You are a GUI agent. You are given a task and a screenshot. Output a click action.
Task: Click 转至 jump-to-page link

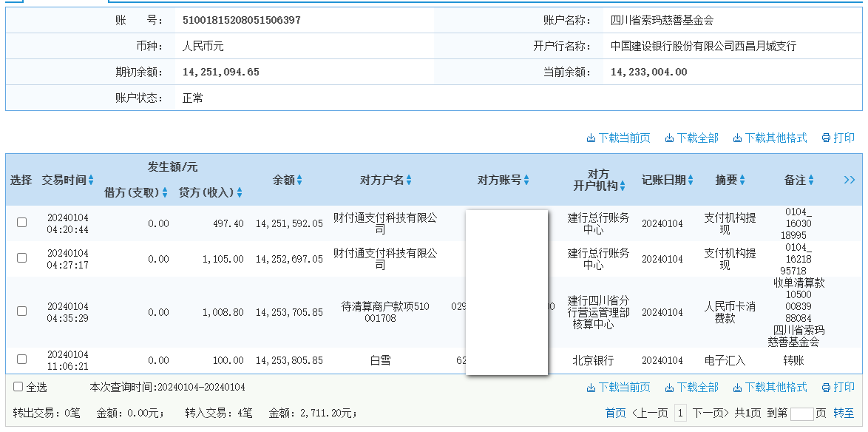pos(844,414)
